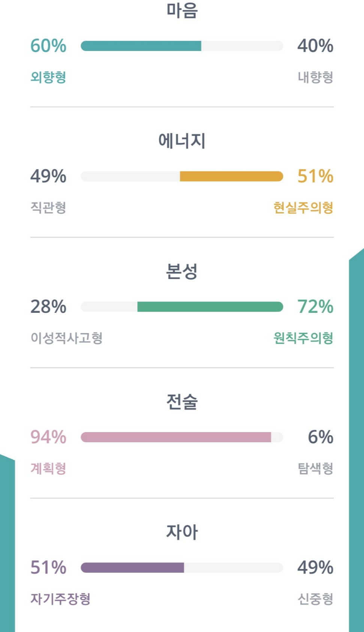This screenshot has width=364, height=632.
Task: Select the 외향형 label
Action: click(48, 77)
